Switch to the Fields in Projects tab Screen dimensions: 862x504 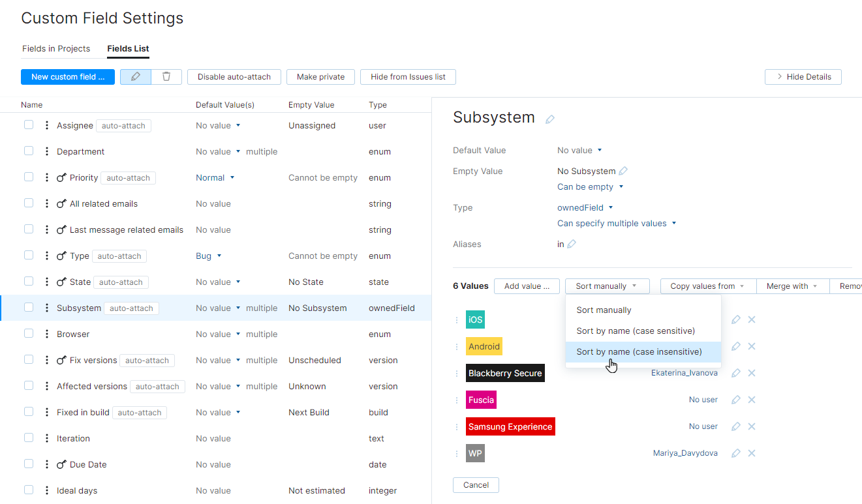point(56,48)
